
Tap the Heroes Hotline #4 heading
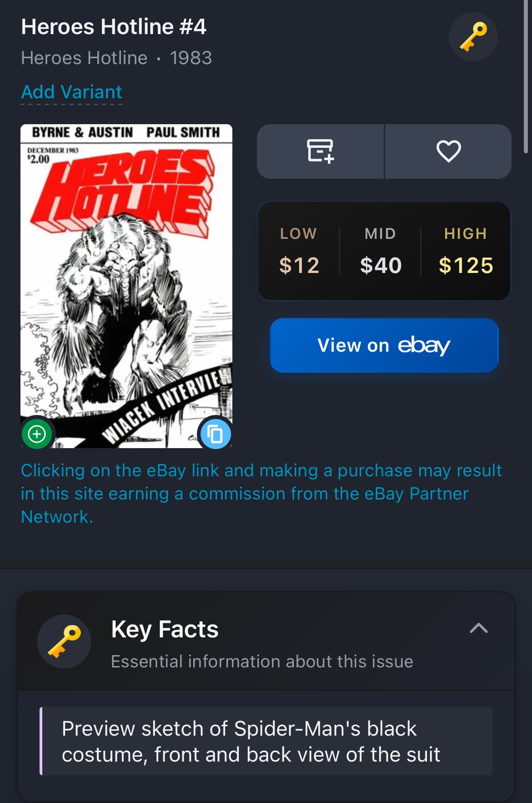114,26
